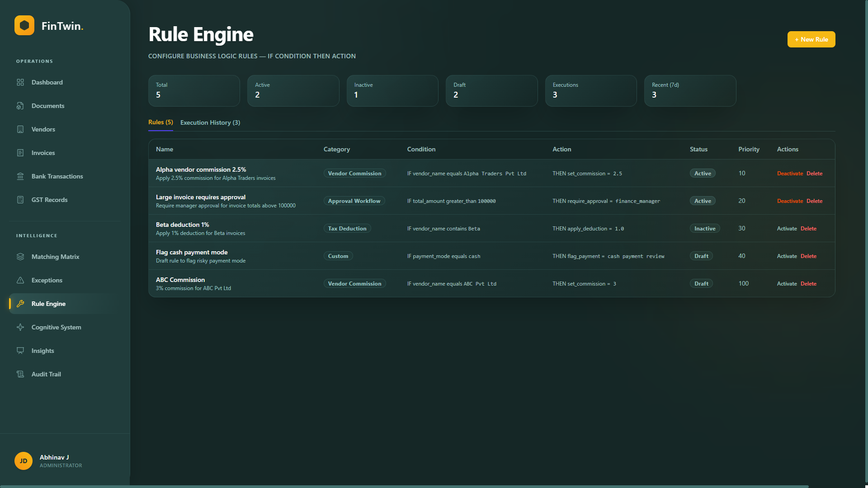
Task: Deactivate the Alpha vendor commission rule
Action: coord(790,174)
